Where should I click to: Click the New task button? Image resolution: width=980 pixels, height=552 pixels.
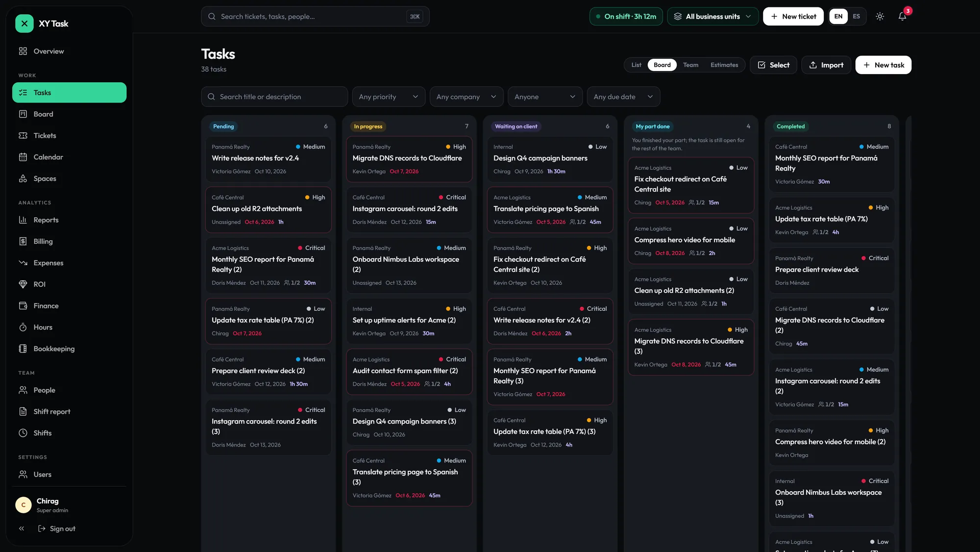click(883, 65)
